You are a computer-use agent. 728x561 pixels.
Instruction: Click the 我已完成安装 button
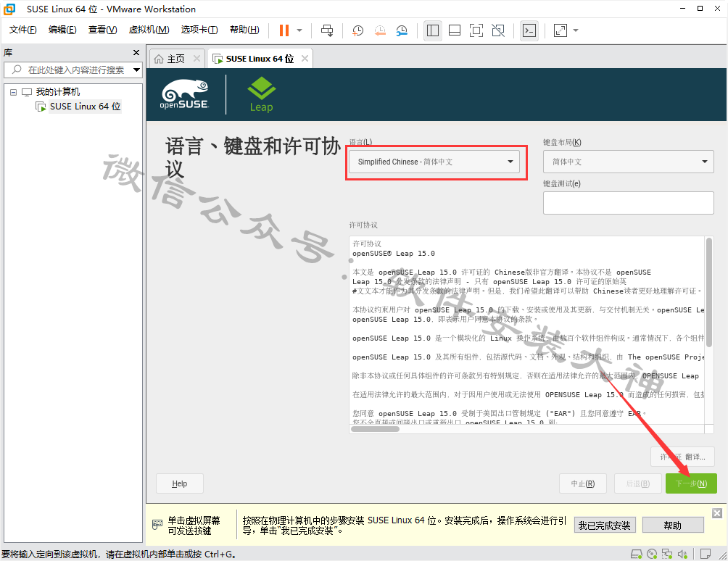coord(605,525)
